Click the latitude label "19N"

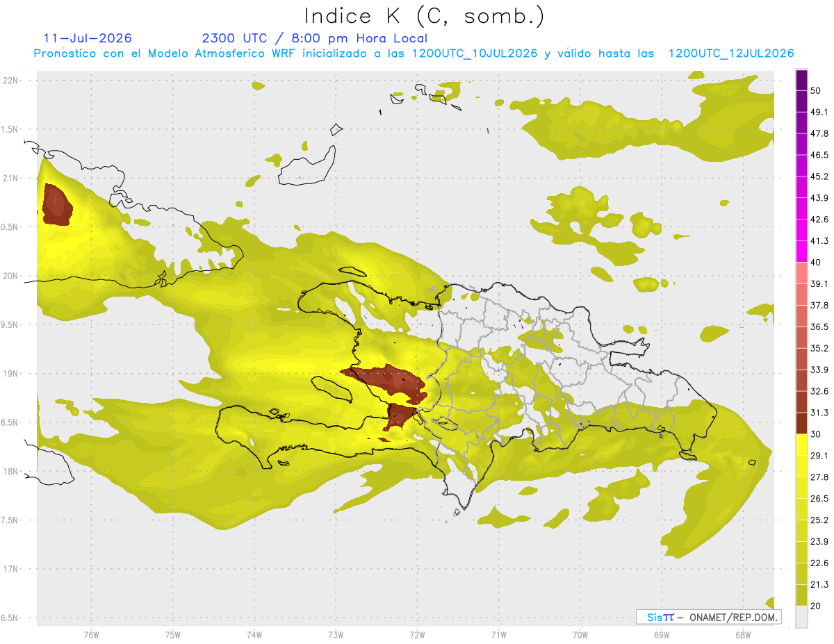pos(10,374)
